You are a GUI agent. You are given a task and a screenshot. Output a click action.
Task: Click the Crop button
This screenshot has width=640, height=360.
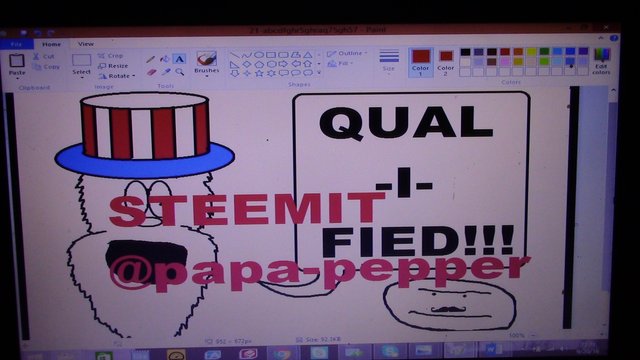click(111, 56)
